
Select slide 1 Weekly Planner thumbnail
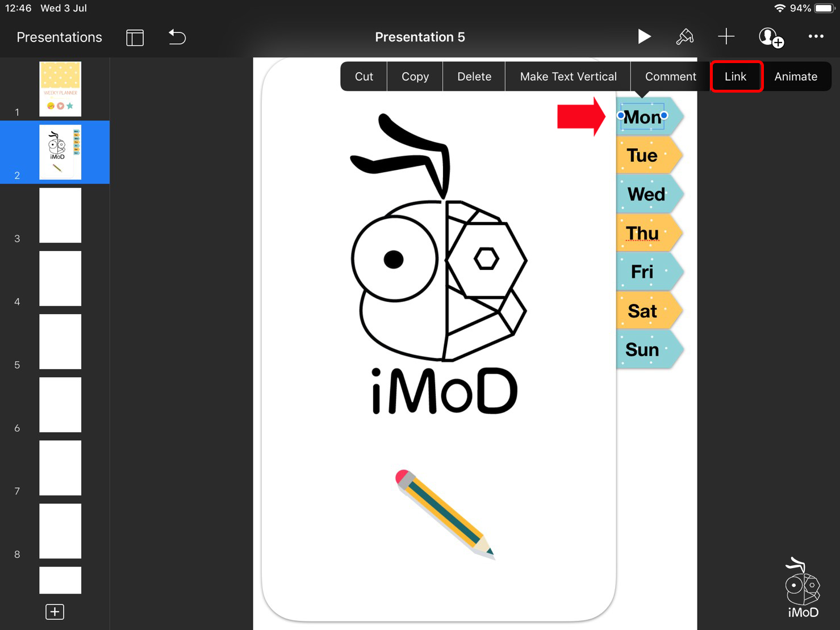pos(60,89)
